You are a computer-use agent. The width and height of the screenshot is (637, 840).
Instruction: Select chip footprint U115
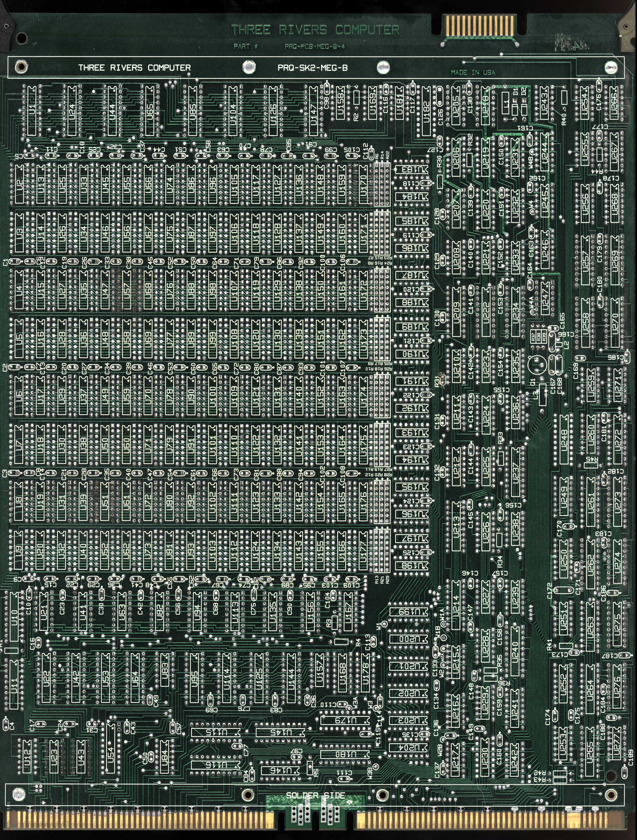click(x=215, y=732)
